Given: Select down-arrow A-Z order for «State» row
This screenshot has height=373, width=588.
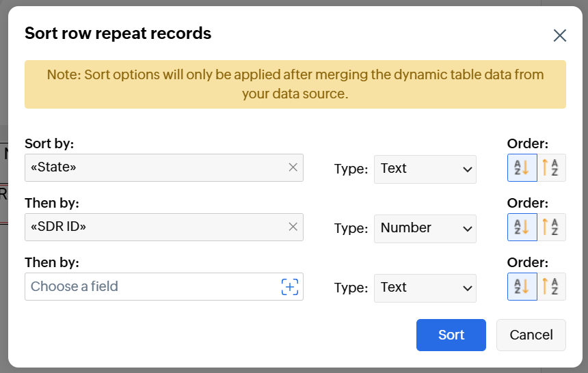Looking at the screenshot, I should click(x=522, y=168).
